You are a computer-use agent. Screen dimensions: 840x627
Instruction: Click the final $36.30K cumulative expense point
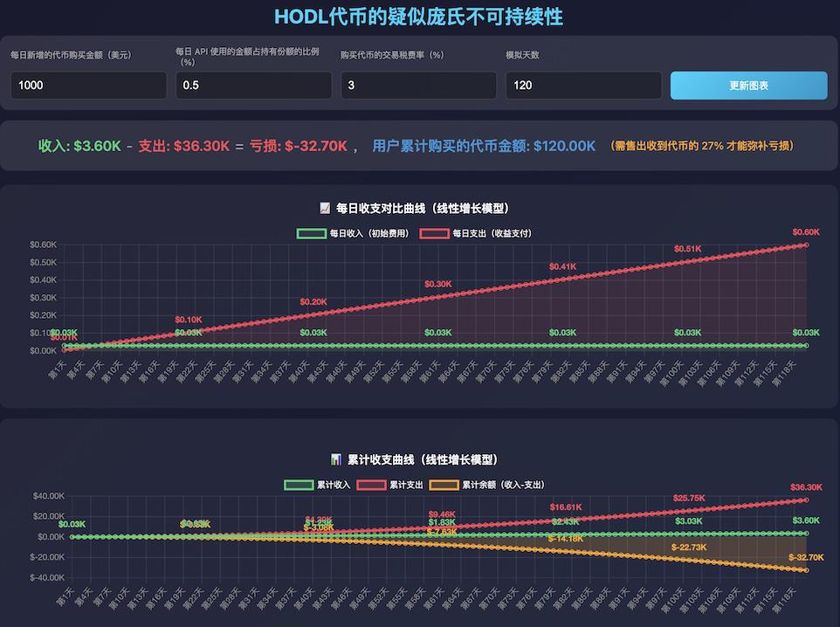coord(806,500)
